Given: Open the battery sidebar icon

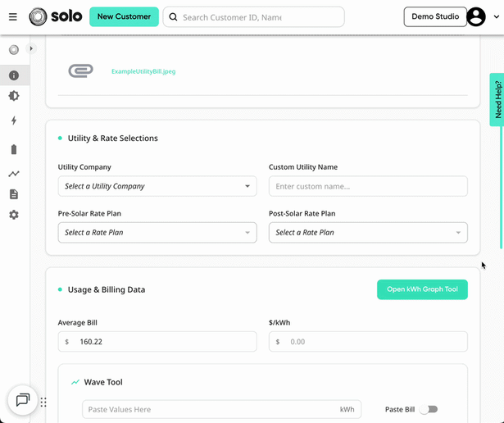Looking at the screenshot, I should tap(14, 149).
